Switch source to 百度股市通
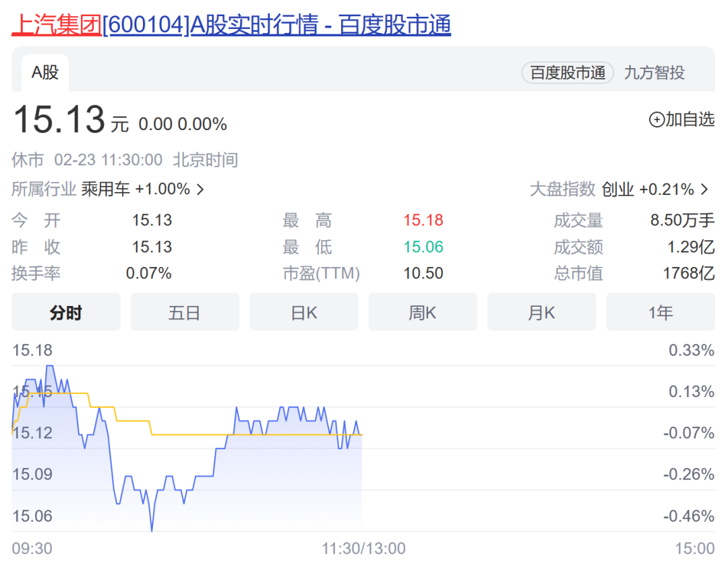The image size is (728, 563). [x=568, y=73]
